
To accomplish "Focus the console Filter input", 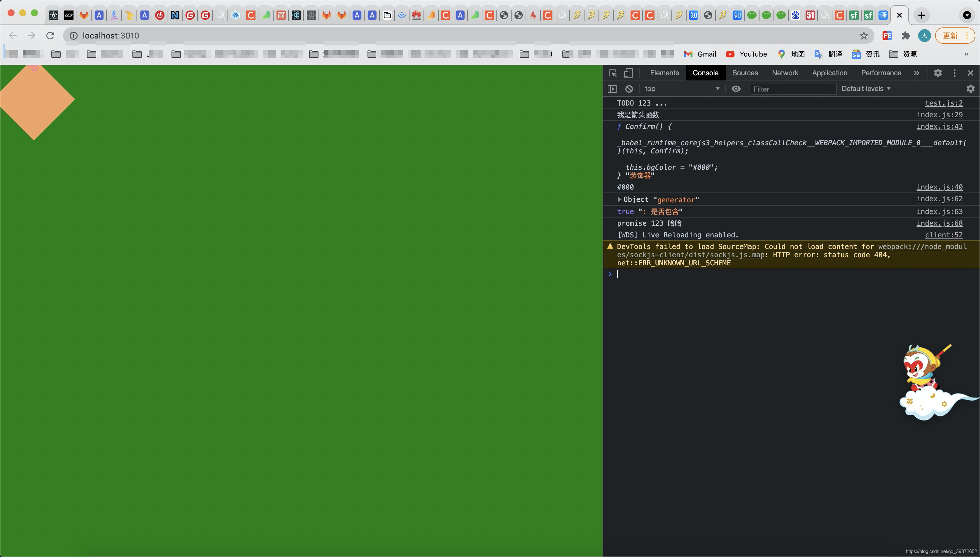I will [x=793, y=89].
